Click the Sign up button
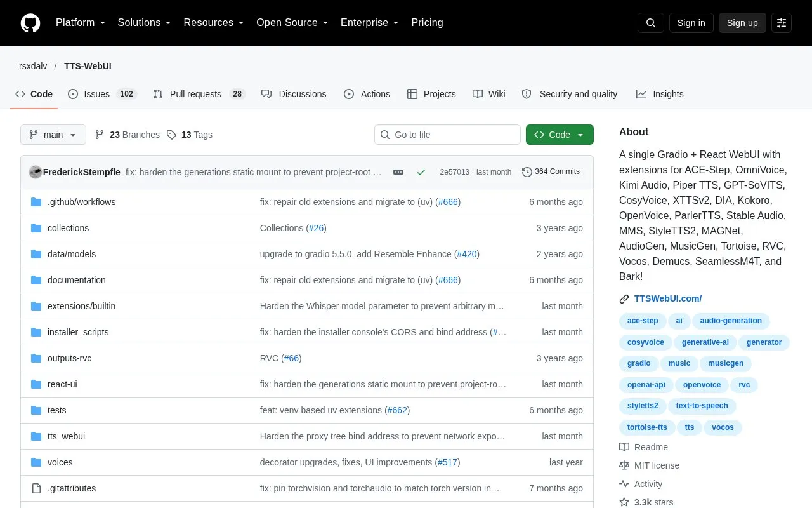The width and height of the screenshot is (812, 508). 742,23
